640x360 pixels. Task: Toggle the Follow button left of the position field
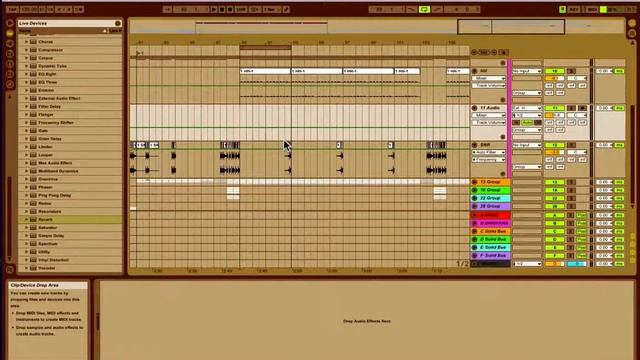click(x=167, y=9)
